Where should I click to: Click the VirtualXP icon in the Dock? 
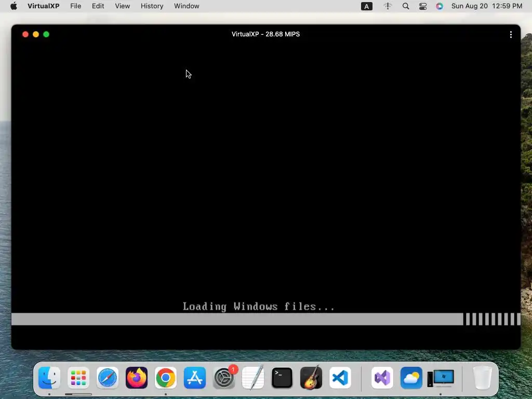(x=441, y=378)
